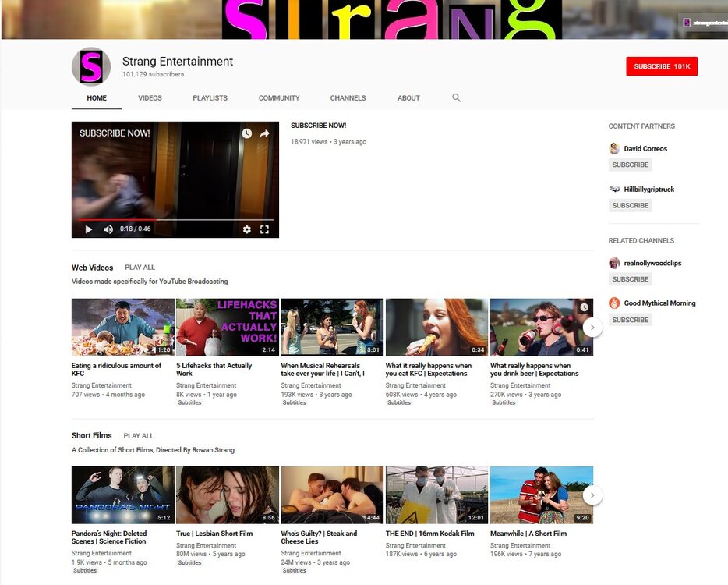Click Watch Later icon on beer video thumbnail
Screen dimensions: 728x585
tap(584, 307)
